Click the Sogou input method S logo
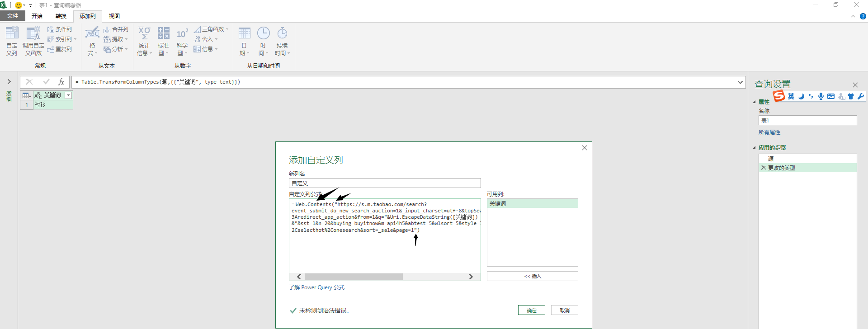Viewport: 868px width, 329px height. [x=778, y=96]
